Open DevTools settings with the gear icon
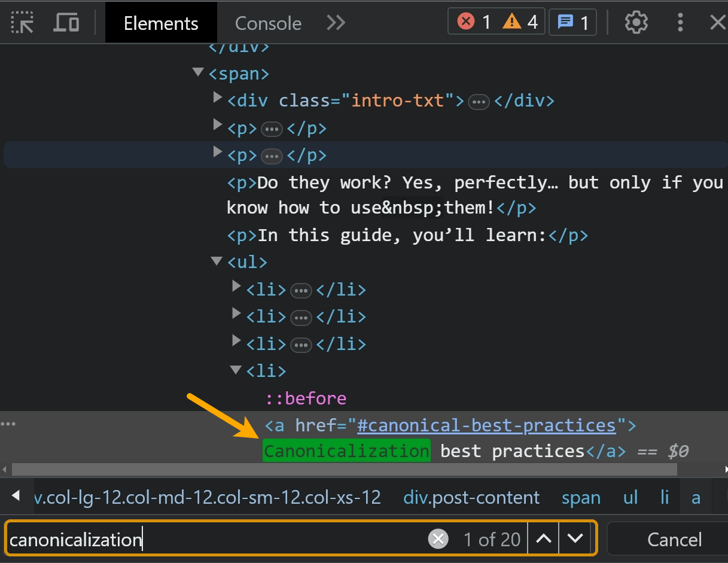Viewport: 728px width, 563px height. click(x=636, y=22)
